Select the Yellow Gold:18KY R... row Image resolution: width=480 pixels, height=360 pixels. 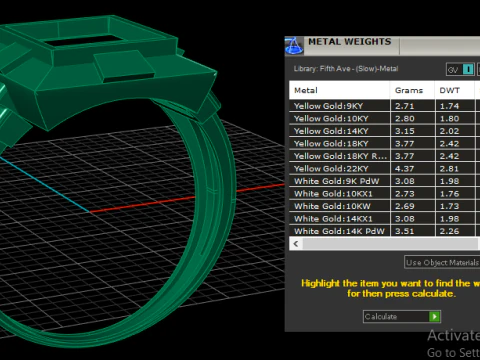[x=384, y=156]
